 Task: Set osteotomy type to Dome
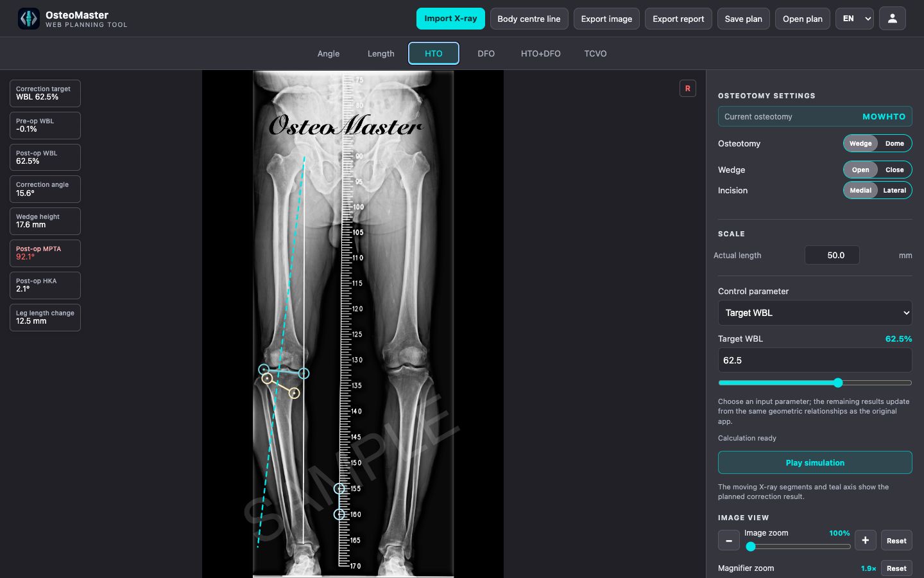point(894,144)
